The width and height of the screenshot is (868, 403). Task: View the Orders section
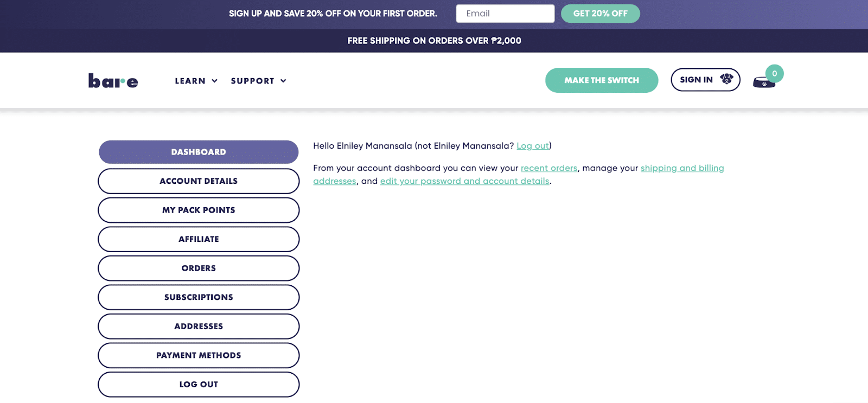point(199,268)
